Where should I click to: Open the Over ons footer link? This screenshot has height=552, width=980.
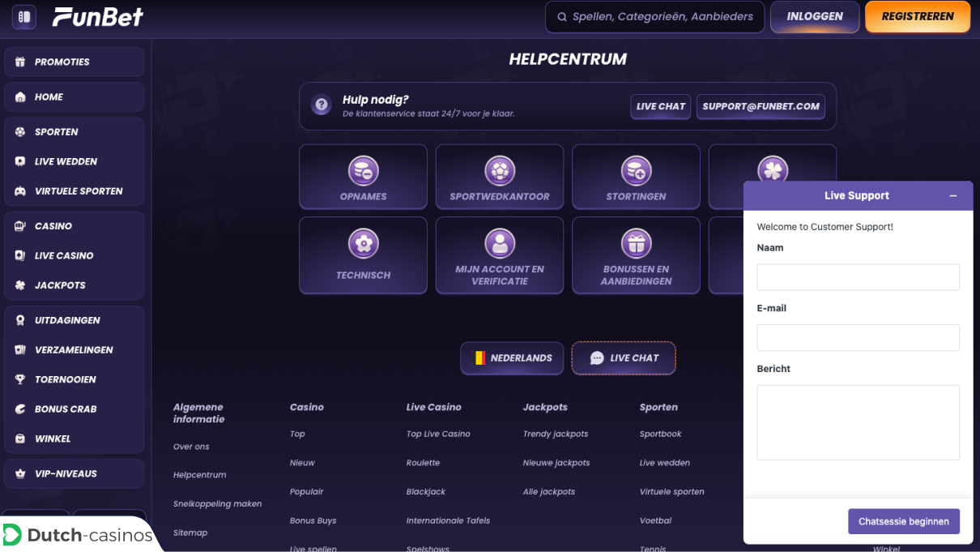click(x=191, y=447)
